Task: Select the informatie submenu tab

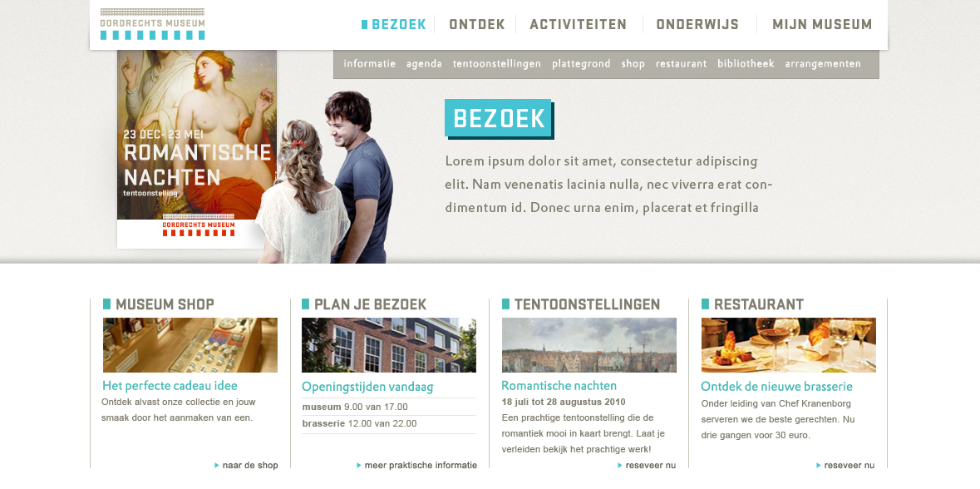Action: point(369,64)
